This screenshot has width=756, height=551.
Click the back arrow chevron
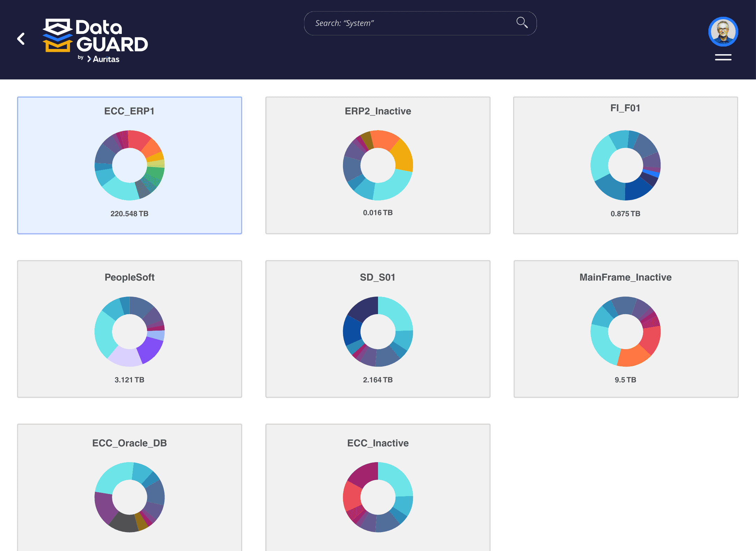21,38
